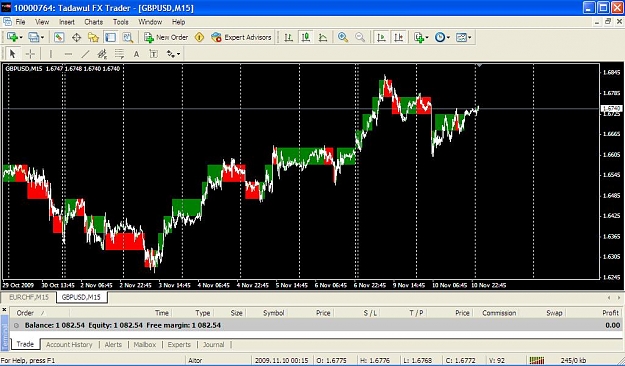
Task: Draw a vertical line
Action: [x=51, y=54]
